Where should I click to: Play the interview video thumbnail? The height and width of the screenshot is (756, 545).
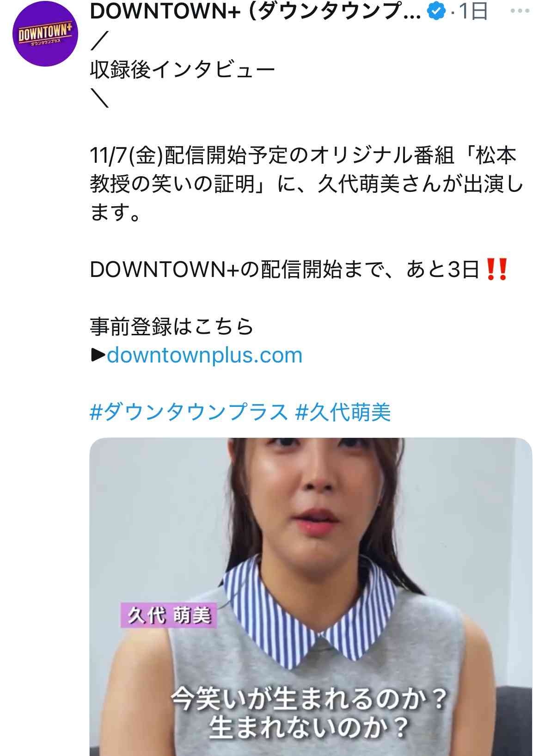[311, 596]
